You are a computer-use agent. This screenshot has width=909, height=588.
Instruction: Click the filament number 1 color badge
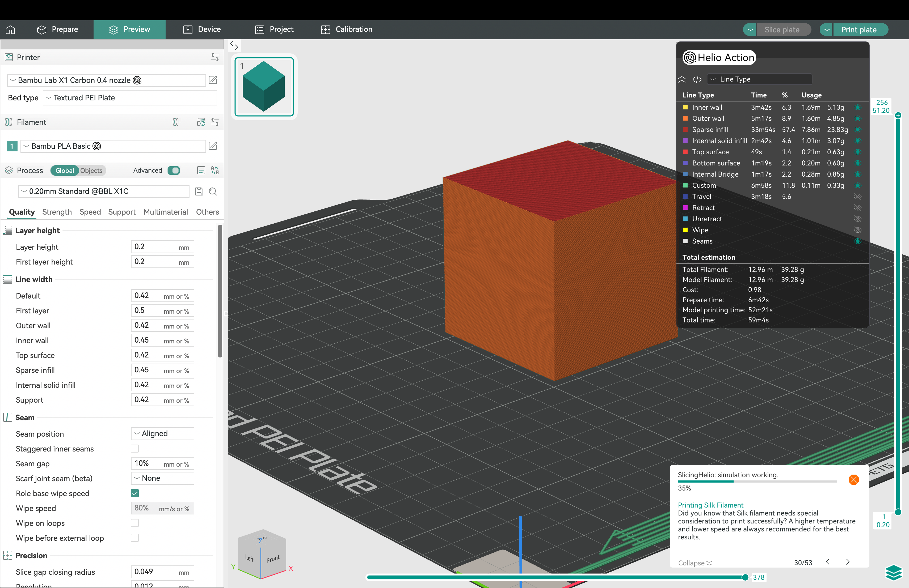12,146
